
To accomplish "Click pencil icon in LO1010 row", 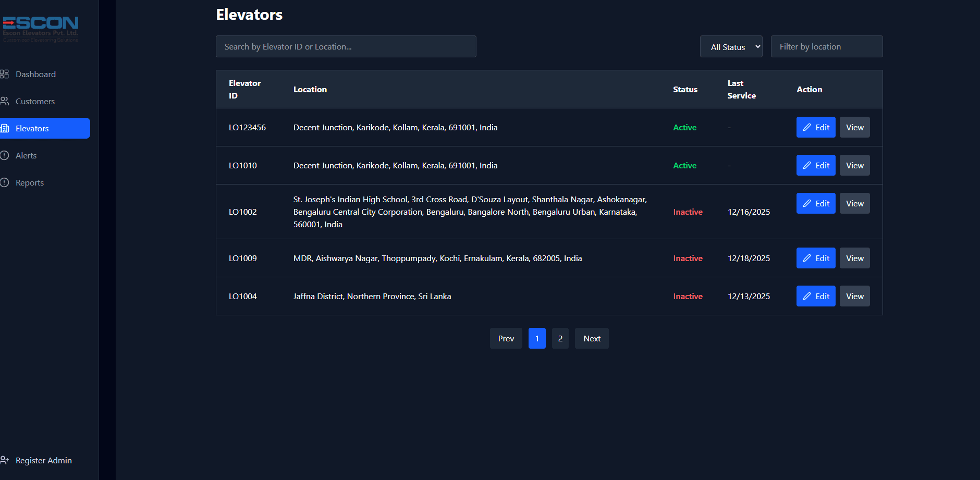I will (x=807, y=165).
